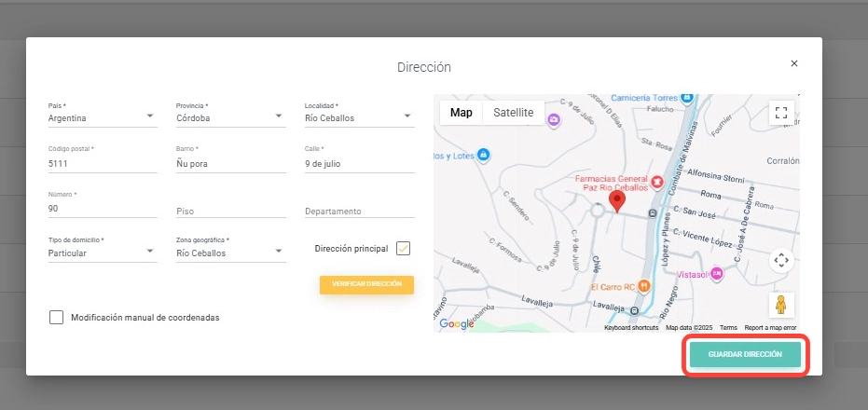Open map camera controls icon
The height and width of the screenshot is (410, 868).
781,260
